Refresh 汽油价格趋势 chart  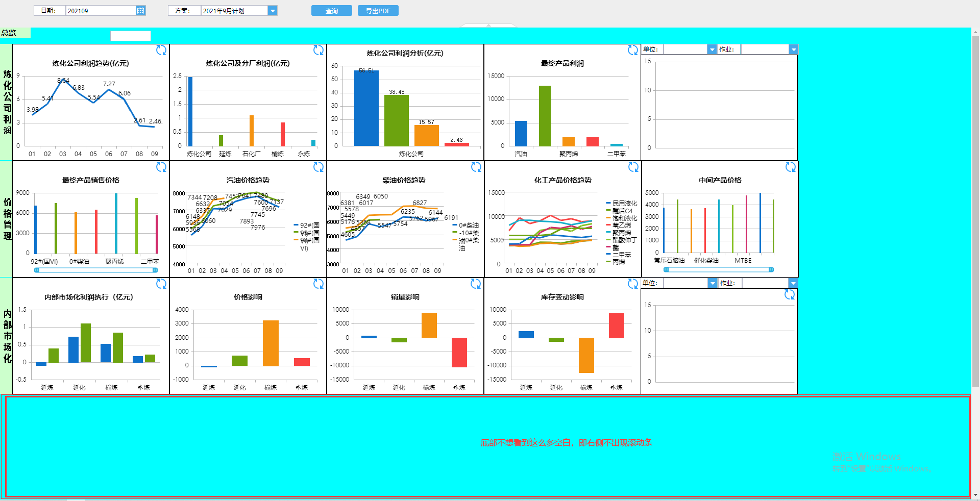tap(318, 167)
